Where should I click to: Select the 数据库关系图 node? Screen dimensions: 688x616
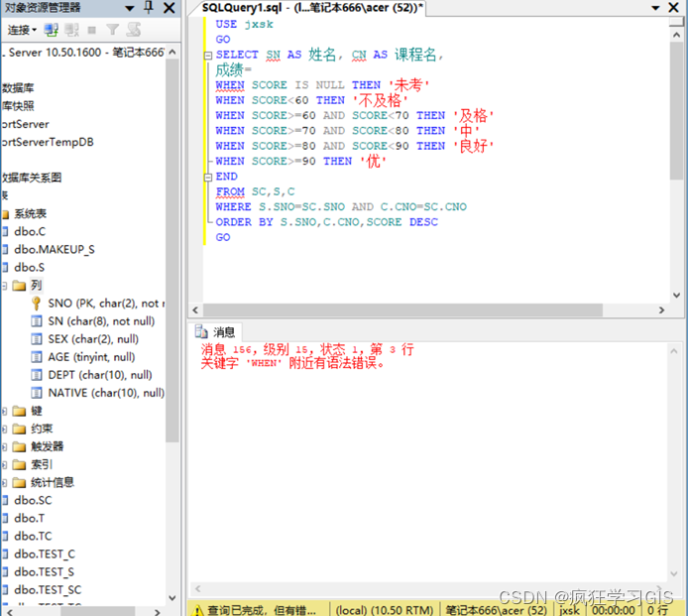click(x=32, y=178)
